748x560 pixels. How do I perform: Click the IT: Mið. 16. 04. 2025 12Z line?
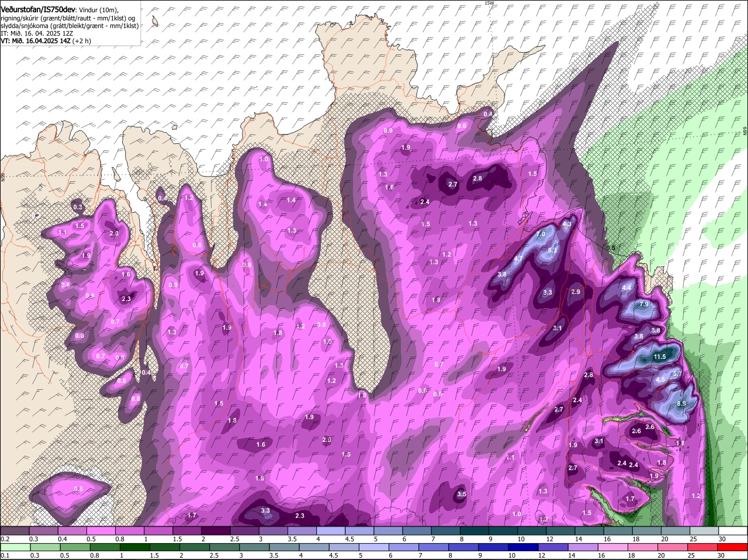36,33
